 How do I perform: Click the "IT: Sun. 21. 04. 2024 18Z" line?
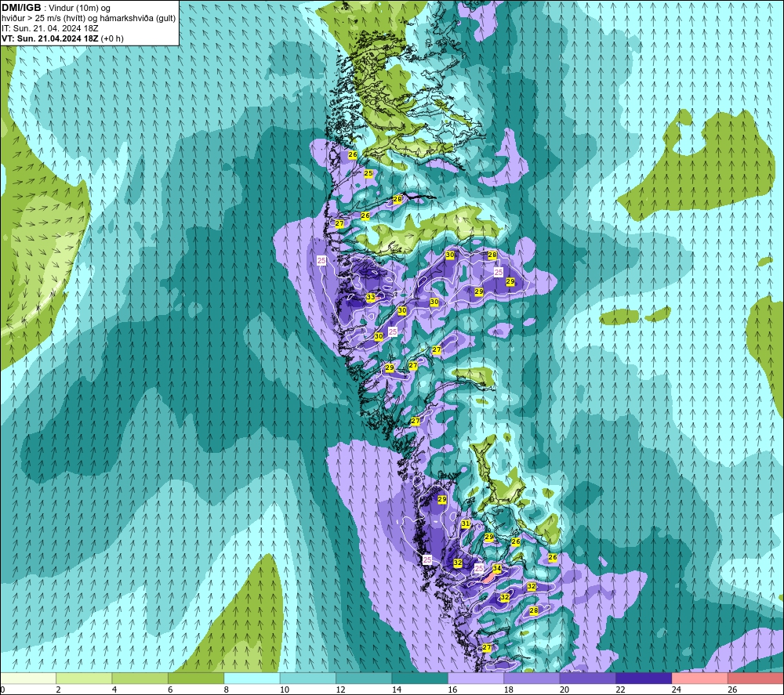point(50,28)
